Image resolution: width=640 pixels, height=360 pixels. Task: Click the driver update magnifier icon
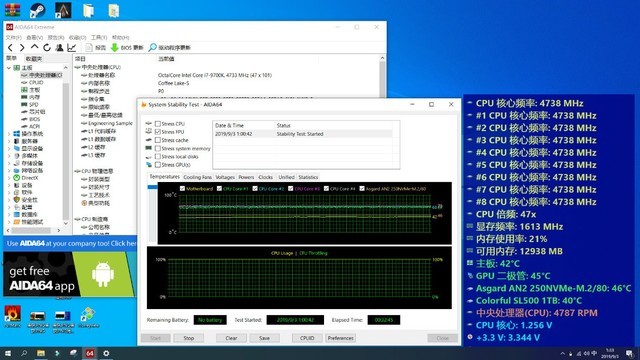click(x=152, y=48)
